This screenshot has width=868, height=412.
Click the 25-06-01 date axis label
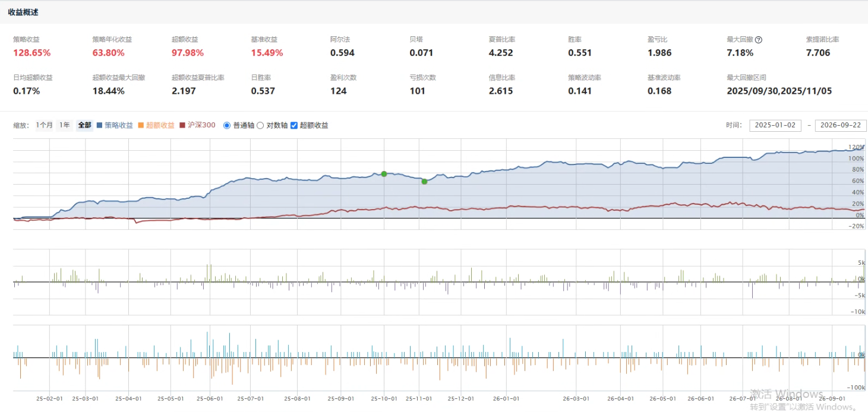tap(210, 400)
